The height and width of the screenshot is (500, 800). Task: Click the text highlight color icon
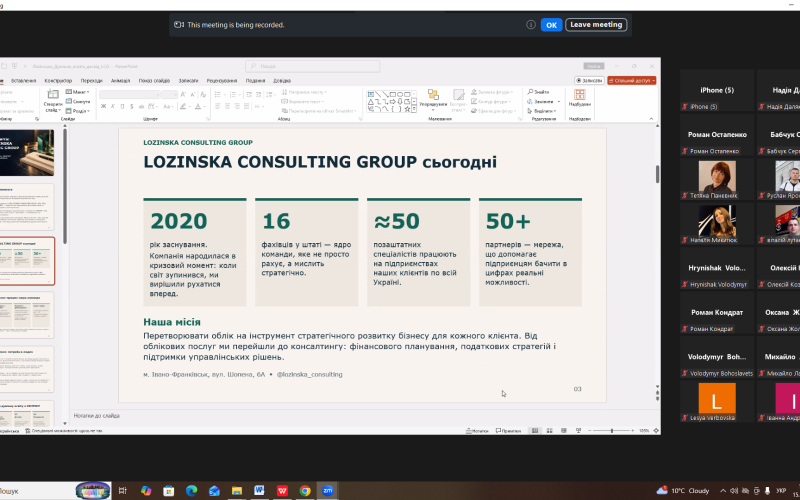[183, 107]
